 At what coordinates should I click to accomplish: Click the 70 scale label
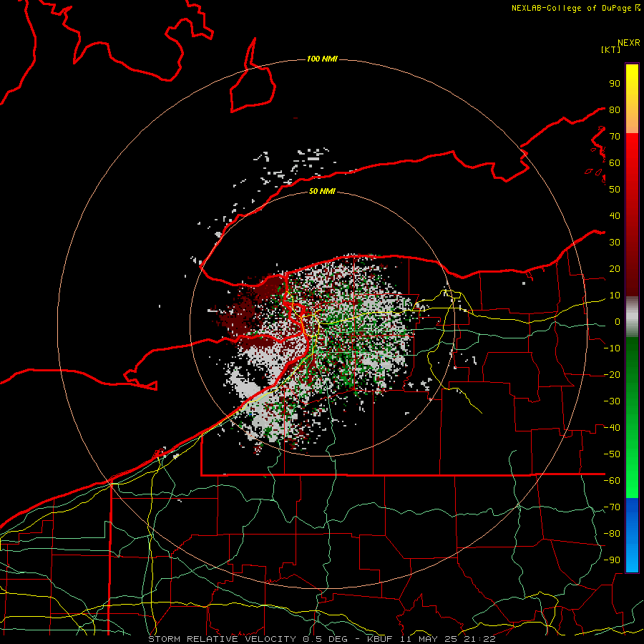pyautogui.click(x=615, y=137)
